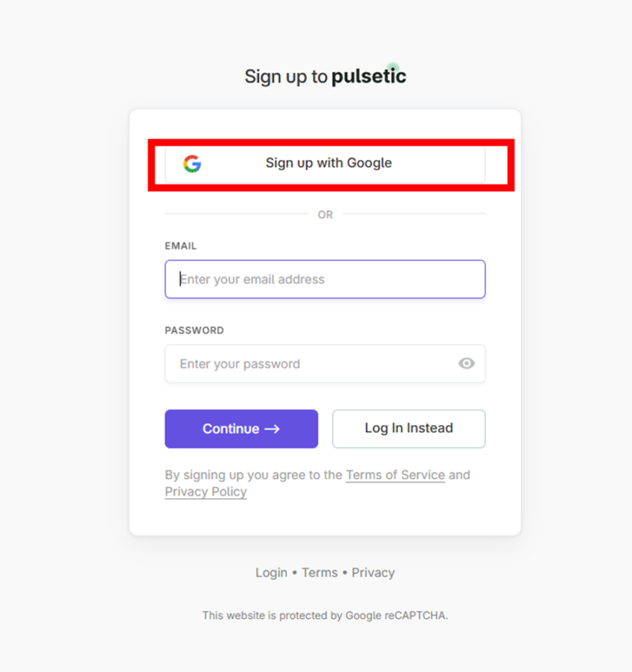Click the PASSWORD field label
Screen dimensions: 632x672
coord(194,331)
